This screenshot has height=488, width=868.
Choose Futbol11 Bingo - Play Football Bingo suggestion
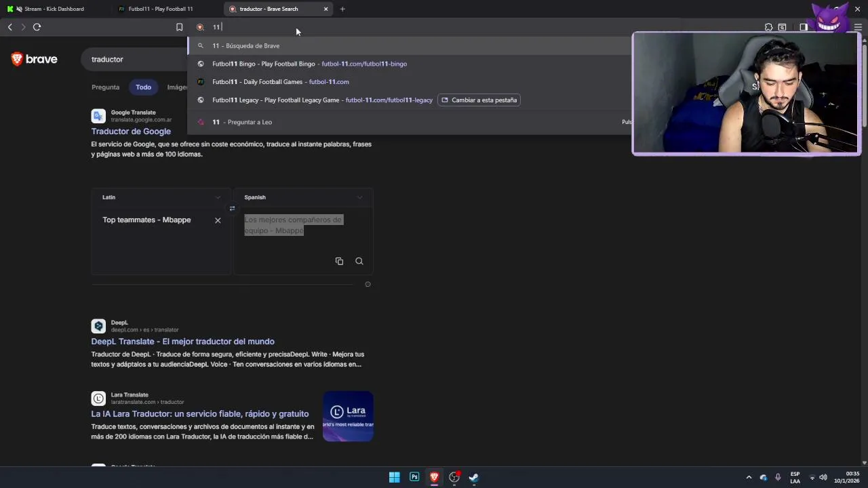[x=409, y=64]
